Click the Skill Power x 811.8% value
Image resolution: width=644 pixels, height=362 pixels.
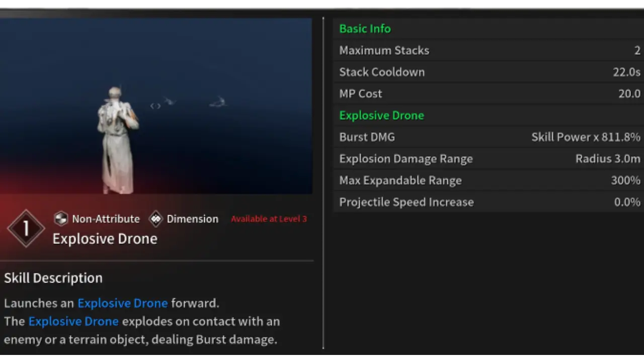click(x=586, y=137)
